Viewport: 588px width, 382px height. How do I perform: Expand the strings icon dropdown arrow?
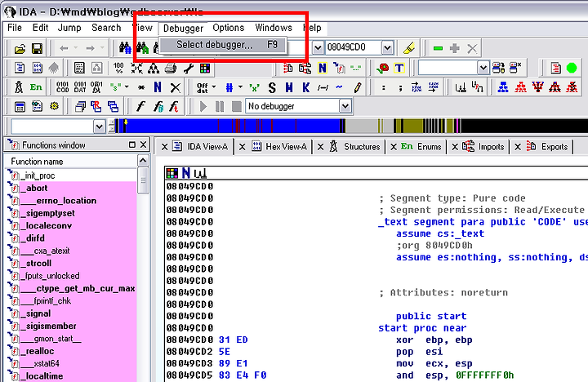[127, 87]
